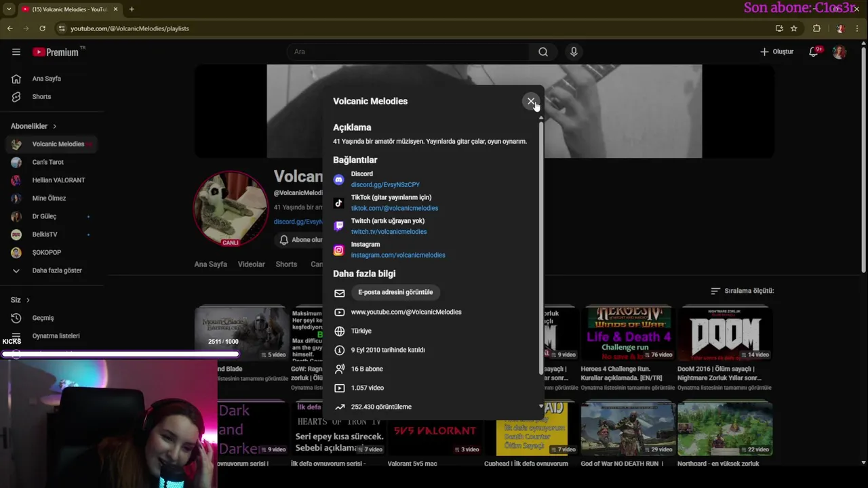
Task: Click the 1.057 video entry
Action: click(368, 388)
